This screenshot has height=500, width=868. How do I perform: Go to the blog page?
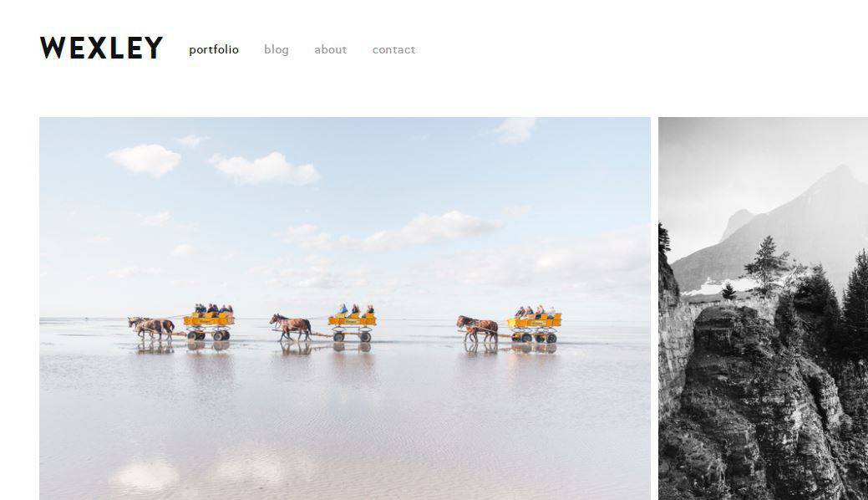pos(277,50)
